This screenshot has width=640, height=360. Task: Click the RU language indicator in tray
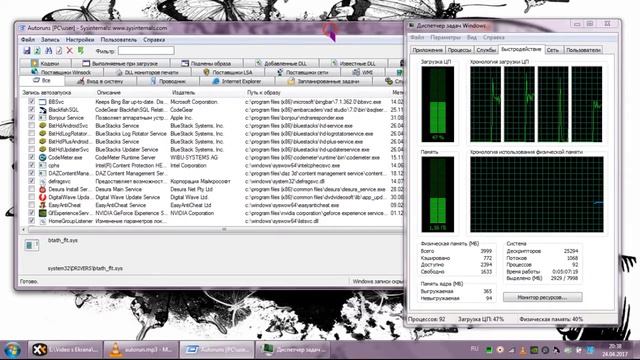click(474, 349)
